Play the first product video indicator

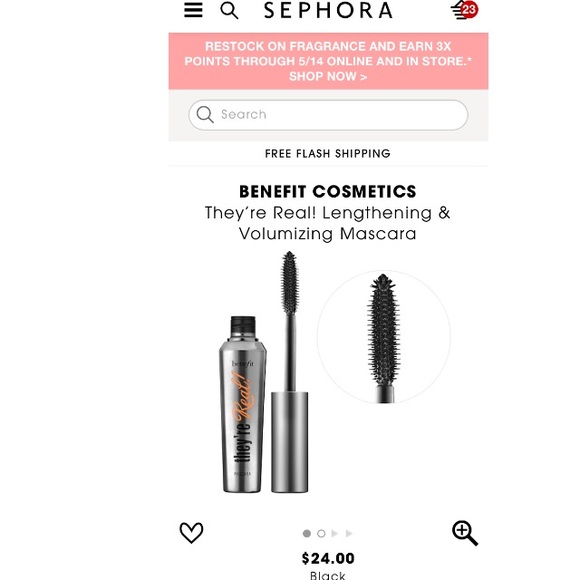coord(335,533)
